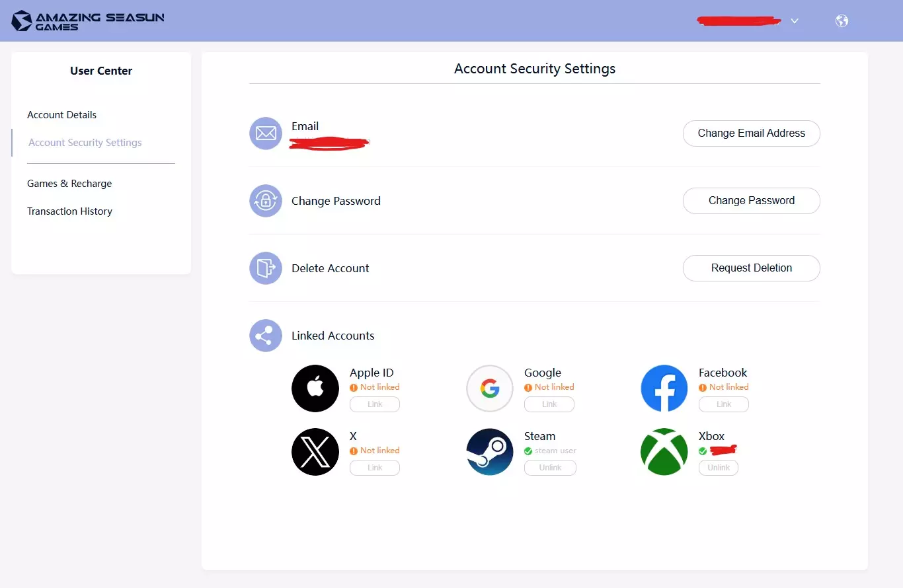This screenshot has width=903, height=588.
Task: Click the Change Password button
Action: pos(752,201)
